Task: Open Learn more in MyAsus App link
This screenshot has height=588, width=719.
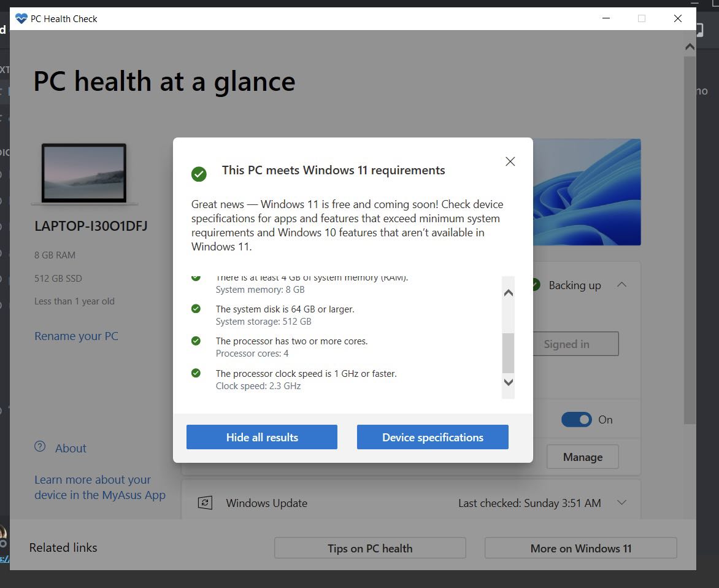Action: pyautogui.click(x=100, y=487)
